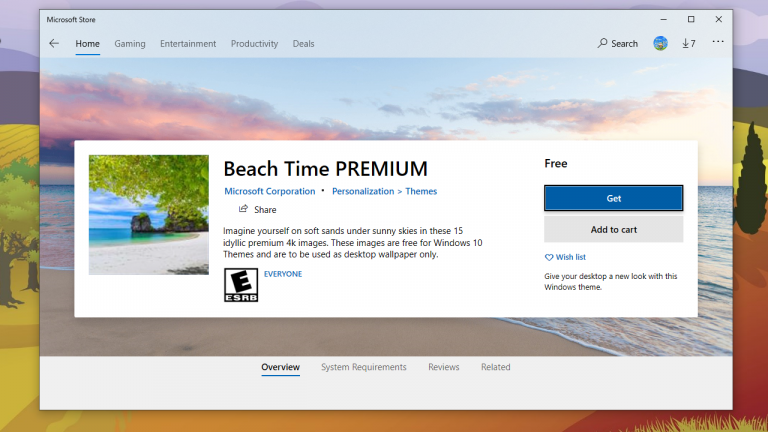Open the Themes category link
The image size is (768, 432).
coord(421,191)
